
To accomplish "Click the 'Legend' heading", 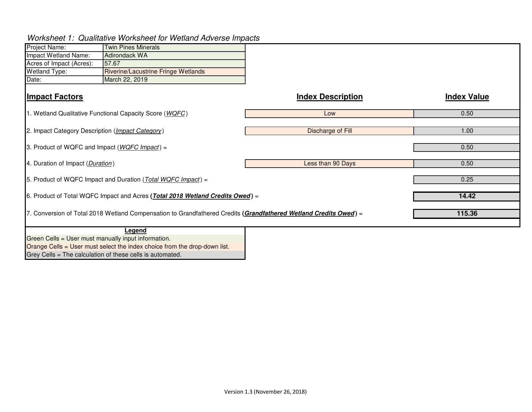I will pos(135,231).
